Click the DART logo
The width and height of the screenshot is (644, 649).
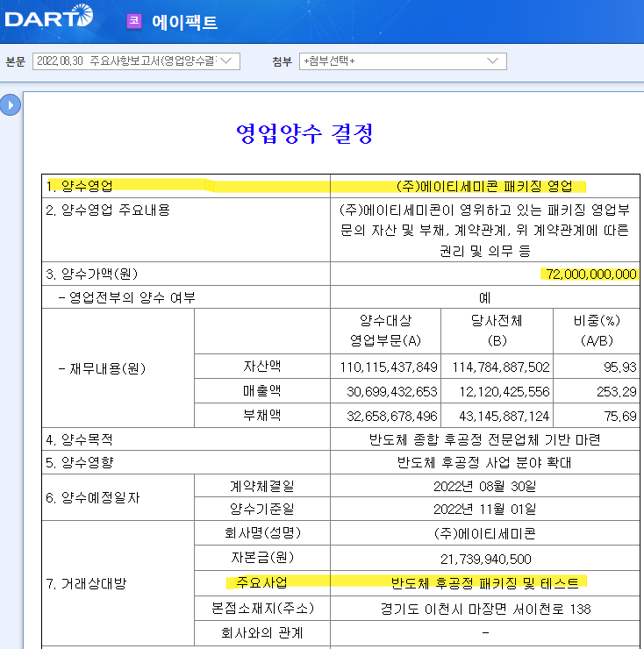point(49,17)
